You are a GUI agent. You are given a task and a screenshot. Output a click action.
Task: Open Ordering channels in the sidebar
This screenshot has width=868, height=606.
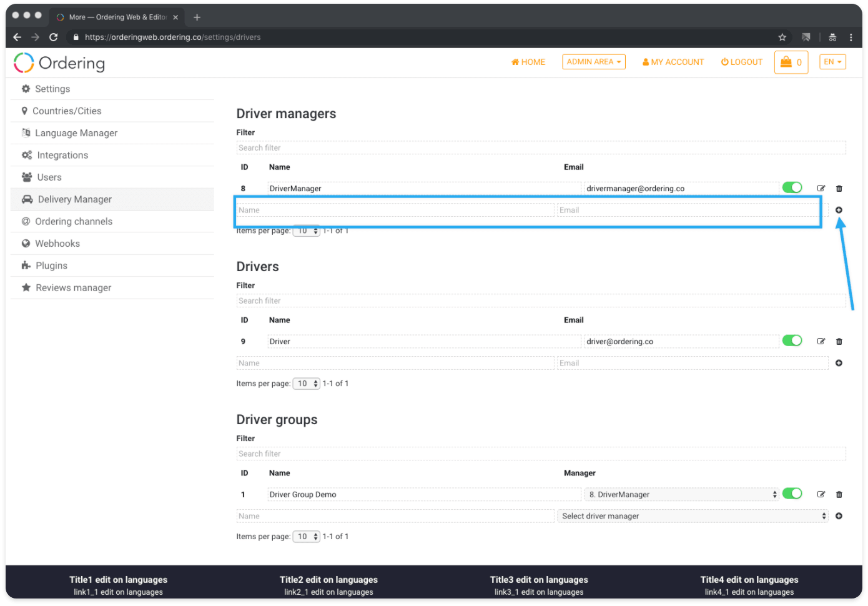click(112, 221)
